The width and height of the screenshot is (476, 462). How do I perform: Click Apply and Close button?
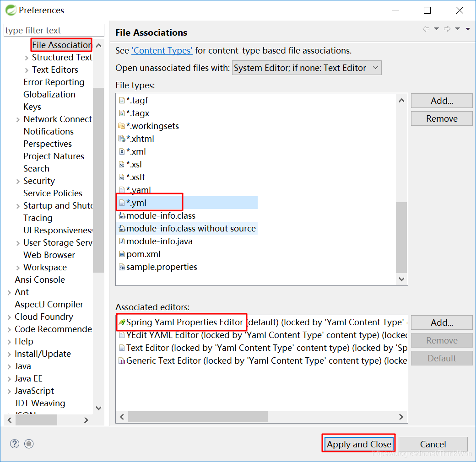pyautogui.click(x=359, y=444)
